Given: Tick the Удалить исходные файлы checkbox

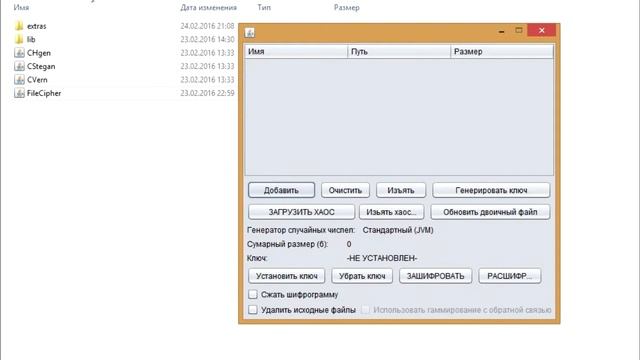Looking at the screenshot, I should coord(253,310).
